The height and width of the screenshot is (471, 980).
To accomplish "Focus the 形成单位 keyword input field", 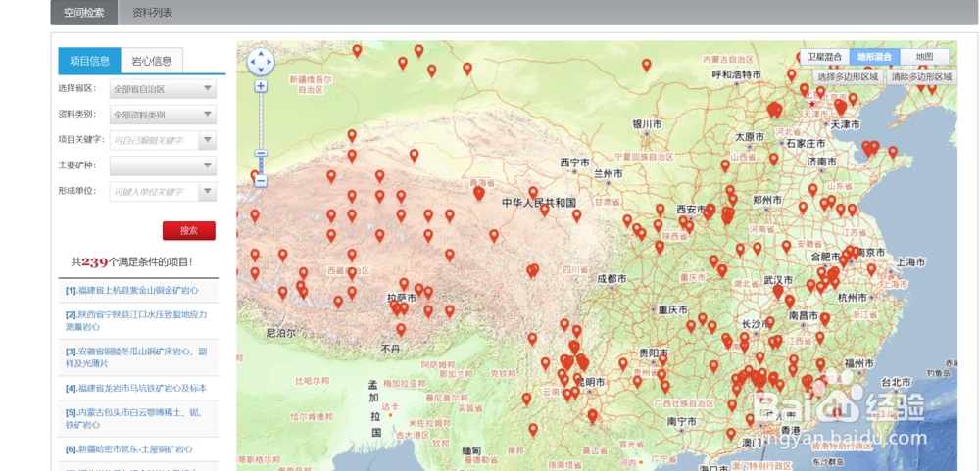I will pyautogui.click(x=155, y=191).
